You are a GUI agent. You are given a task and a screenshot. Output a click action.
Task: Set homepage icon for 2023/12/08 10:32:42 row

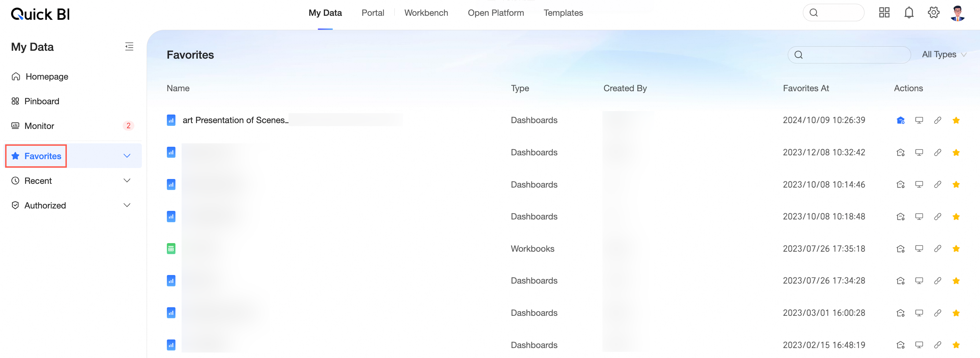pos(901,152)
